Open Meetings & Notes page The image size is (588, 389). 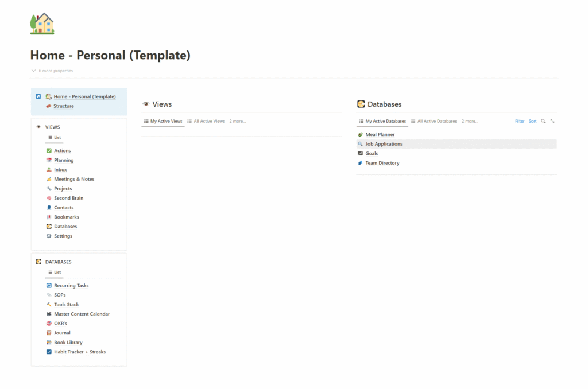74,179
